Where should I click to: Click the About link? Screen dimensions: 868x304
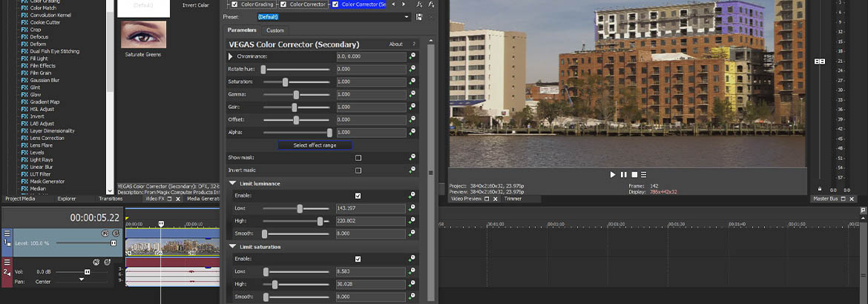(396, 44)
